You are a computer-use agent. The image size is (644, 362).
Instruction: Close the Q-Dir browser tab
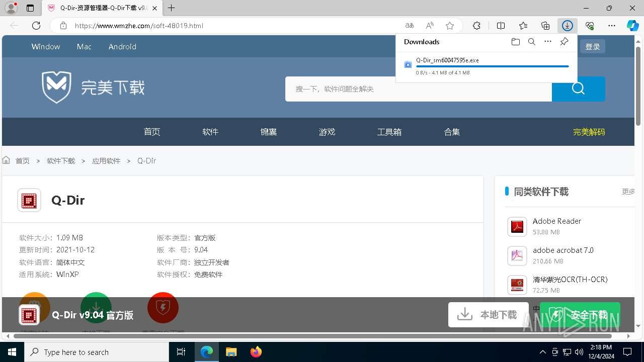pyautogui.click(x=155, y=8)
